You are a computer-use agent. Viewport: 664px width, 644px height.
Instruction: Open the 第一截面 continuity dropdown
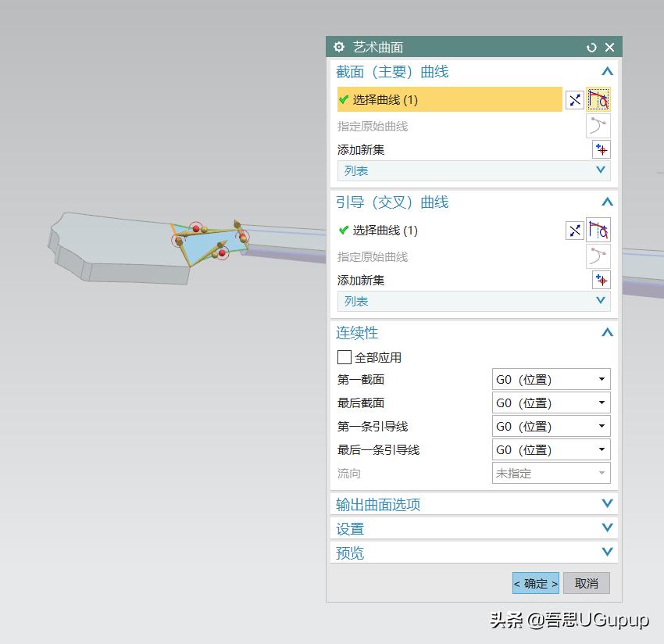pos(602,379)
